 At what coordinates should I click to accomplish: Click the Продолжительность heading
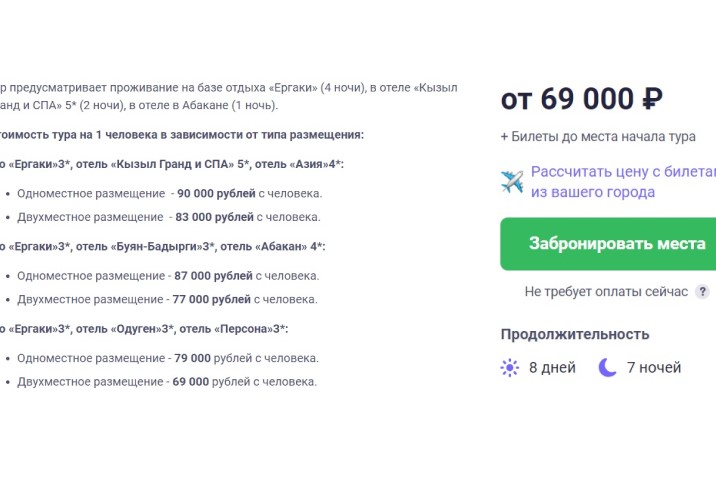pos(575,334)
